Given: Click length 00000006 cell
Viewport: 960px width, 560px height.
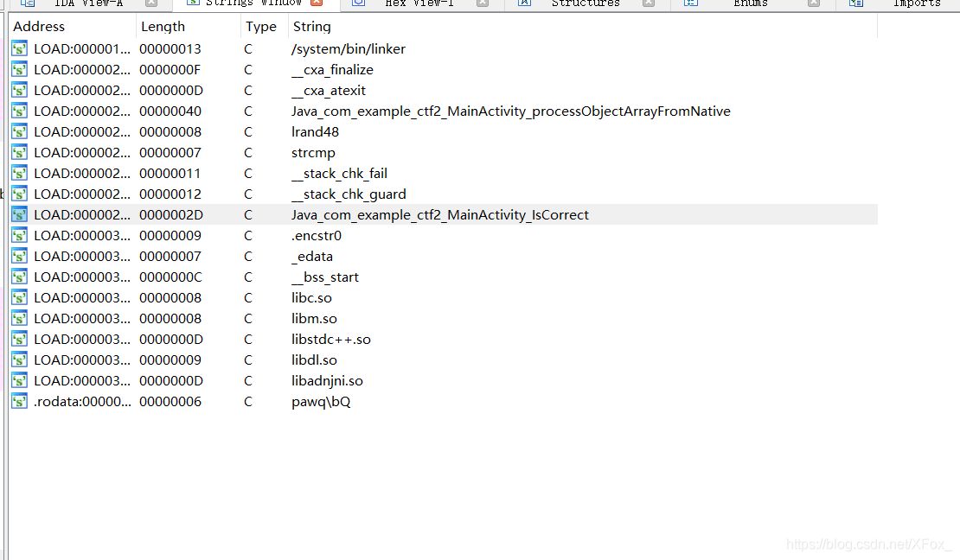Looking at the screenshot, I should point(170,402).
